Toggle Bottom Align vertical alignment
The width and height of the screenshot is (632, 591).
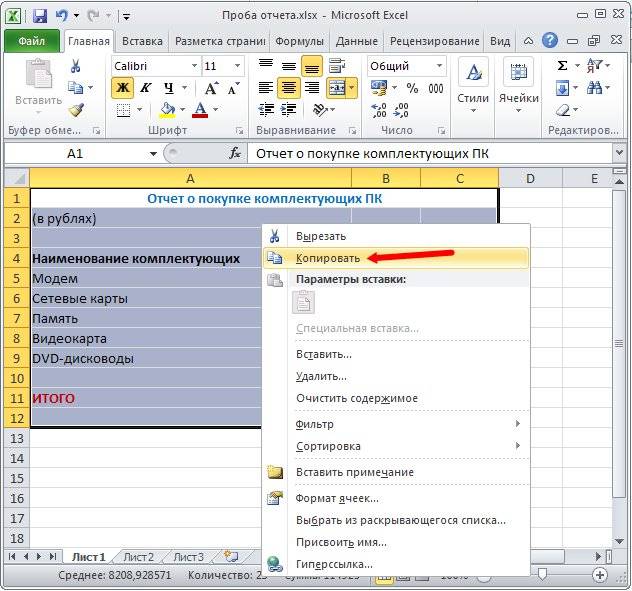click(x=312, y=66)
